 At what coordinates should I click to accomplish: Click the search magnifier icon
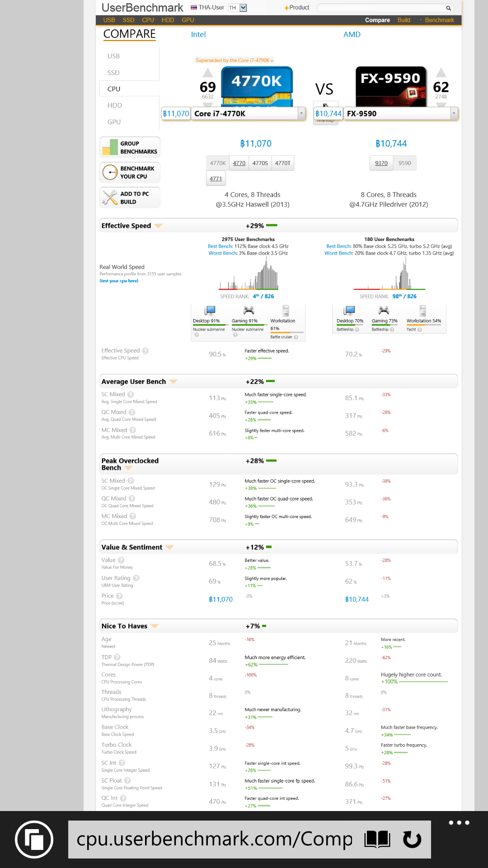448,8
